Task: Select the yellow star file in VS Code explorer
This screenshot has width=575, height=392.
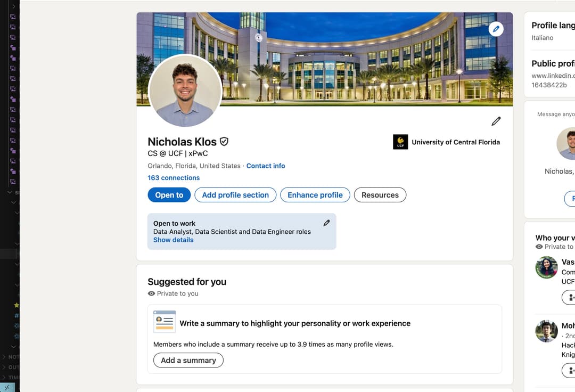Action: [x=17, y=305]
